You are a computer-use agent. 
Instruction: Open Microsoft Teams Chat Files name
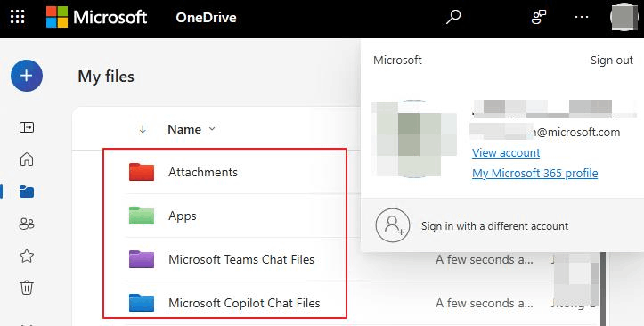(x=241, y=259)
